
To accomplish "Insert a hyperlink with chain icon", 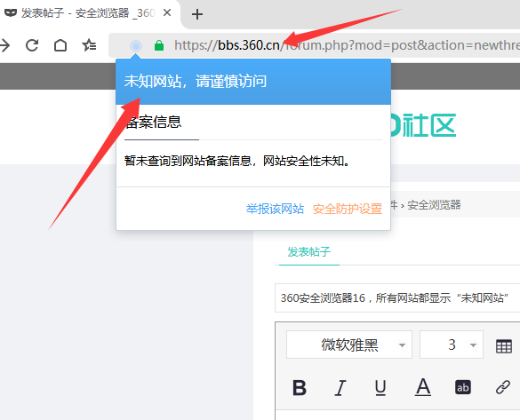I will pos(503,387).
